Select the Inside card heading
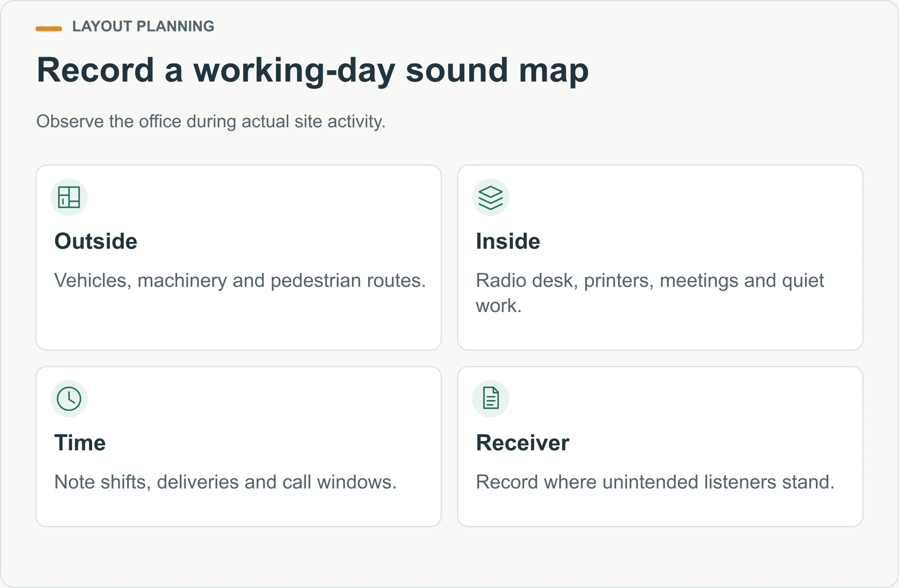This screenshot has height=588, width=899. [x=508, y=241]
